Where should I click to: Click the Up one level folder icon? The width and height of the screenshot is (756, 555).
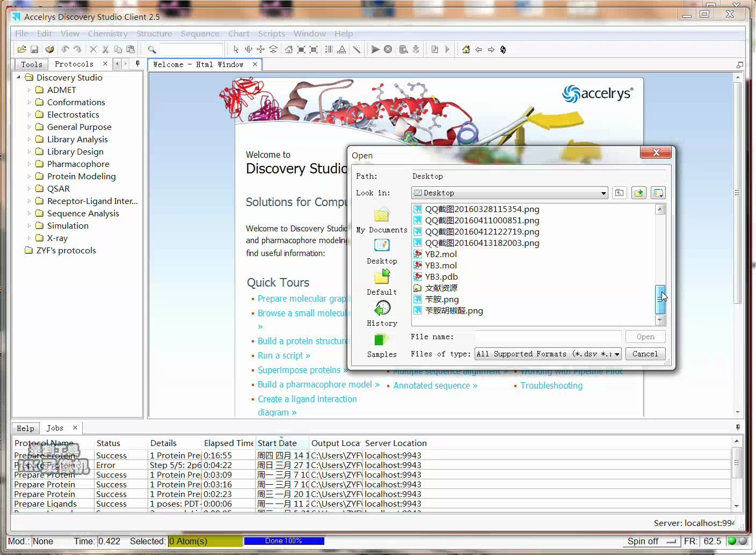tap(619, 193)
